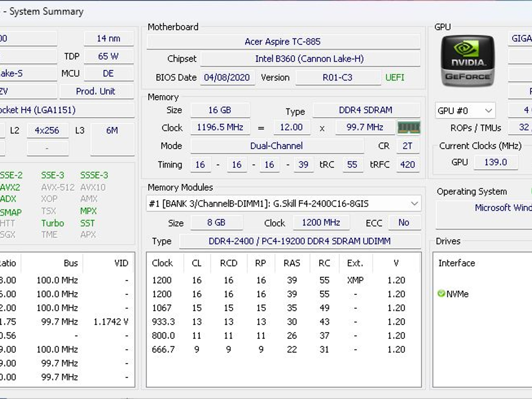Click the module clock 1200 MHz value
This screenshot has height=399, width=532.
pos(321,223)
